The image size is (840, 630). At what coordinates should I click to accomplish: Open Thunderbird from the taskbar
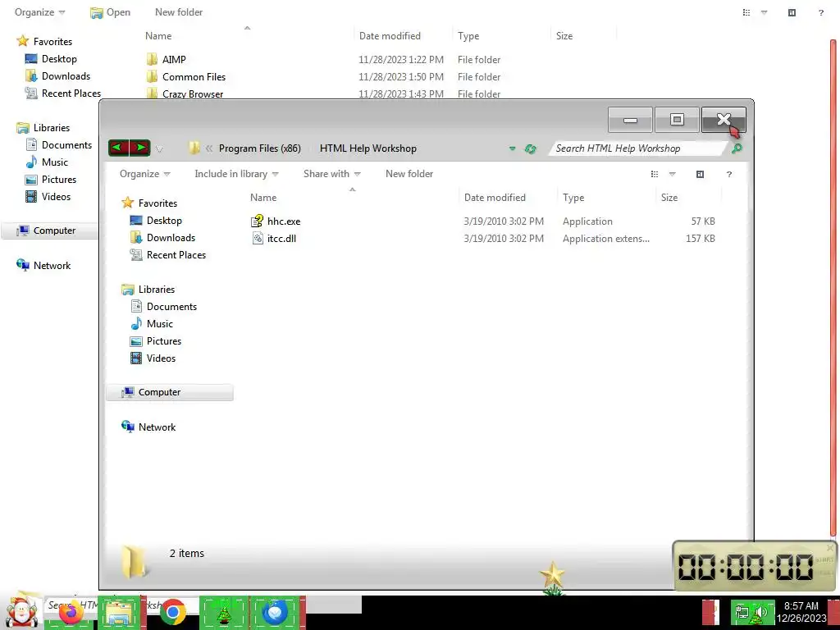click(x=276, y=612)
